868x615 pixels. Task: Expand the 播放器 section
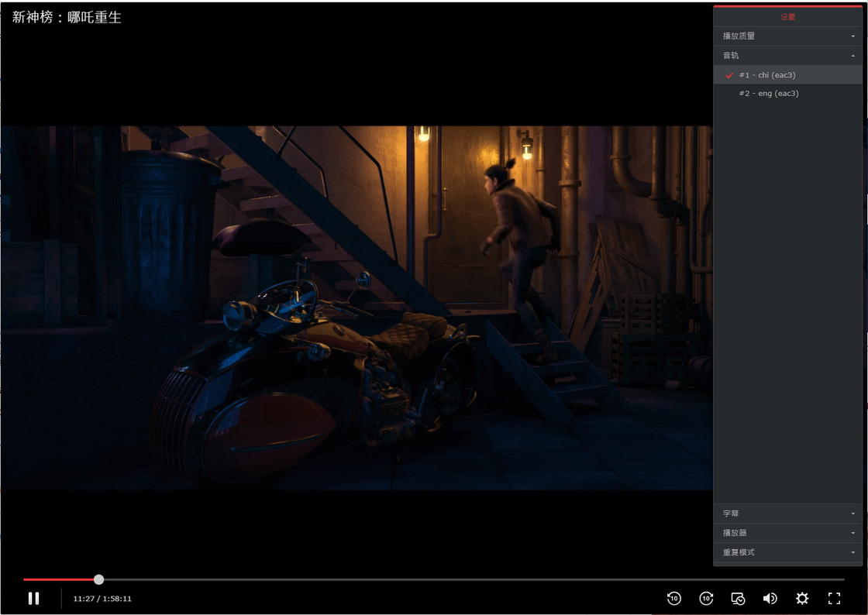[x=787, y=533]
